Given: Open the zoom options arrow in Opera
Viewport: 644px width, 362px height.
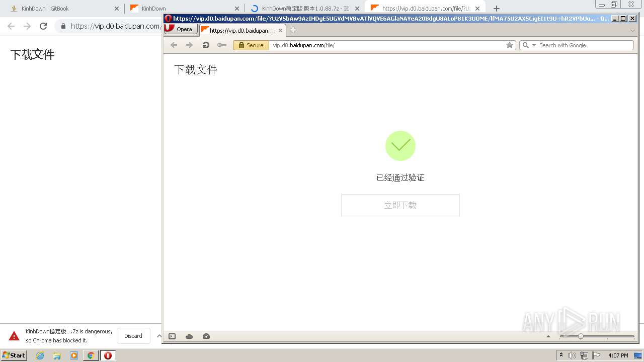Looking at the screenshot, I should [x=548, y=336].
